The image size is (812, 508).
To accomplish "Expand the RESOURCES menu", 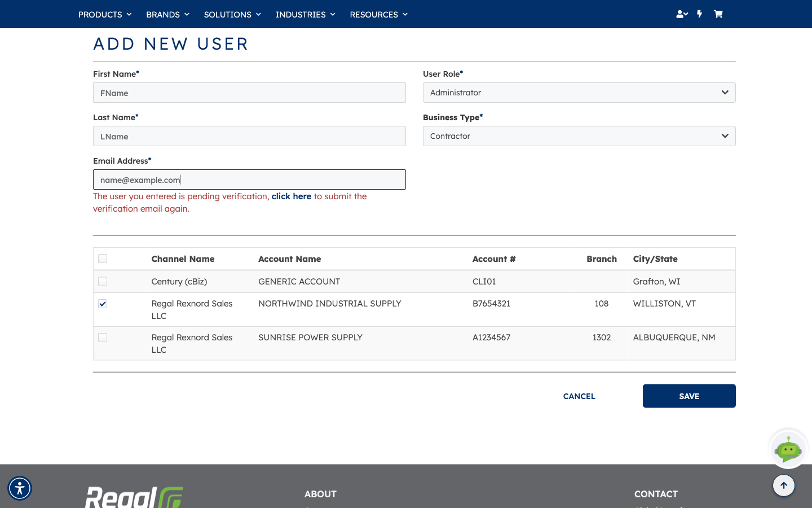I will (378, 14).
